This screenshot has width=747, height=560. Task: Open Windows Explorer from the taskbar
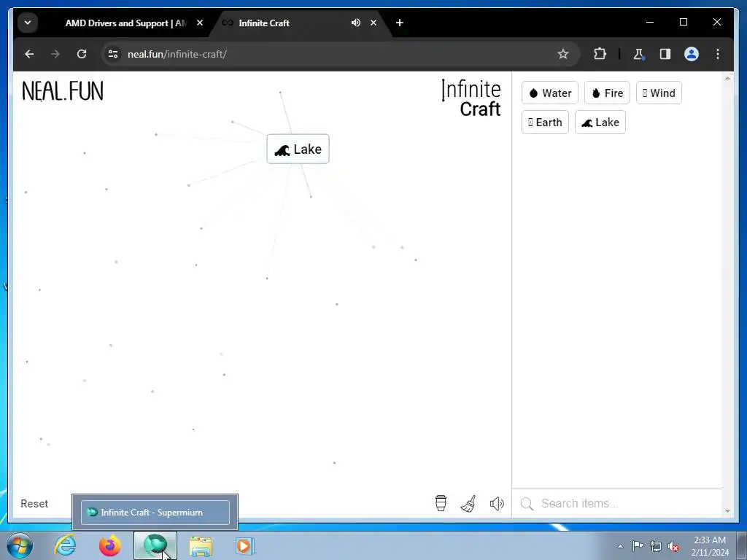[201, 545]
